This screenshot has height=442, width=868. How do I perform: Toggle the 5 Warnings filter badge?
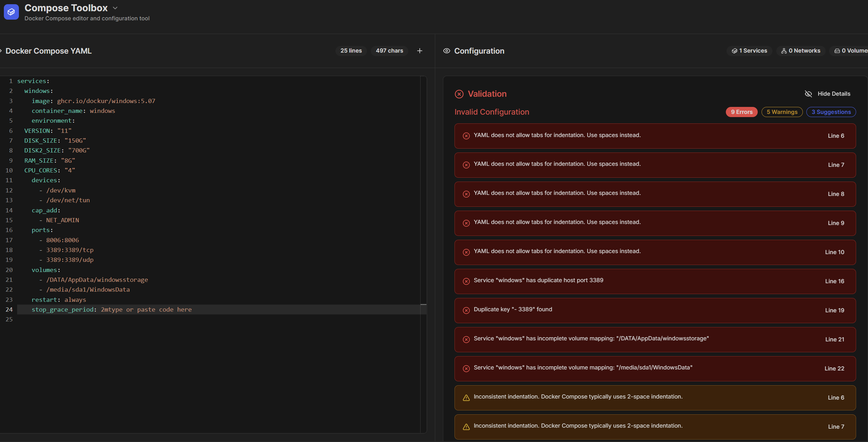(x=782, y=112)
